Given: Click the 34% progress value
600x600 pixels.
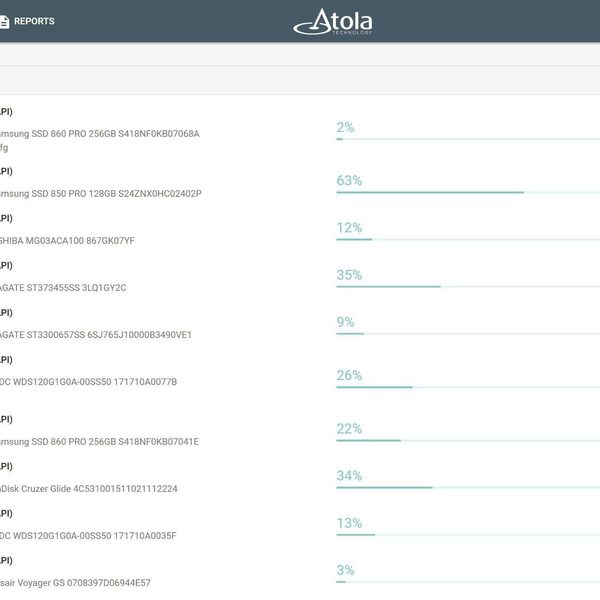Looking at the screenshot, I should click(x=349, y=476).
